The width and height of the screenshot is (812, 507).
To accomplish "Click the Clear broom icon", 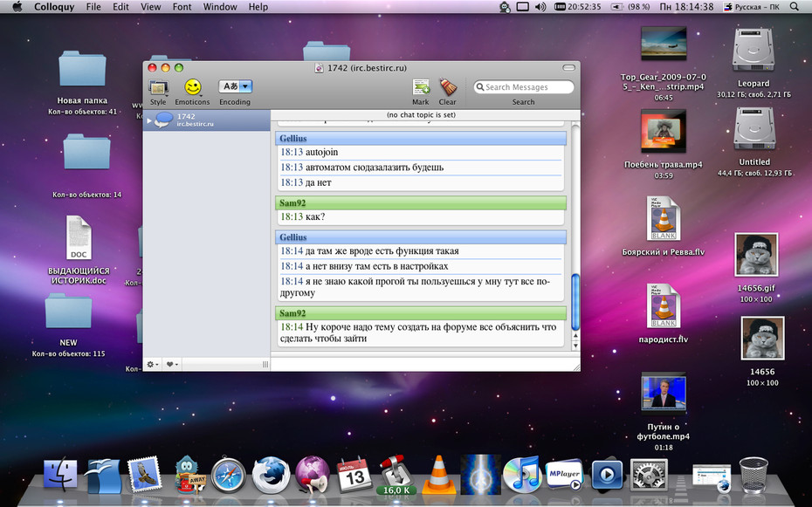I will tap(447, 87).
